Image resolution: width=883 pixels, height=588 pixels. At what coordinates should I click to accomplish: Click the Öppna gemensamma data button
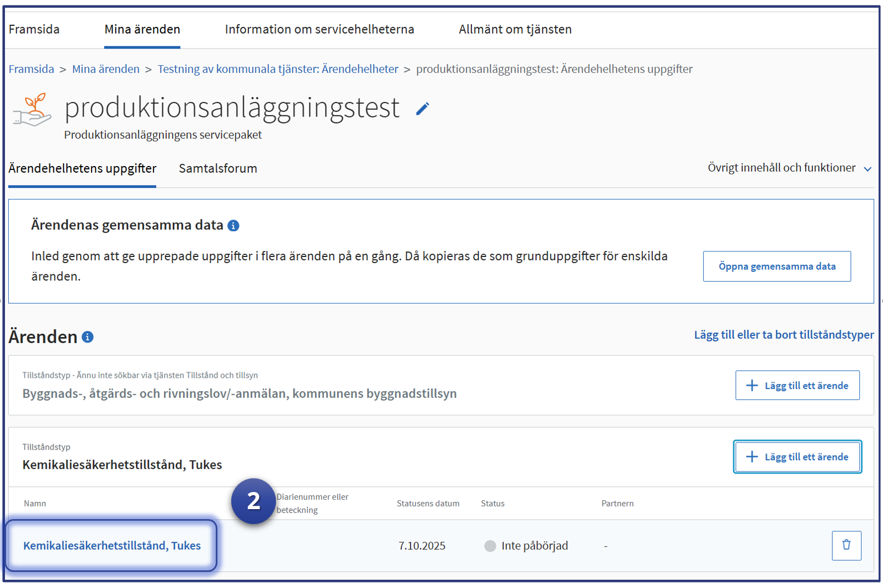click(776, 266)
